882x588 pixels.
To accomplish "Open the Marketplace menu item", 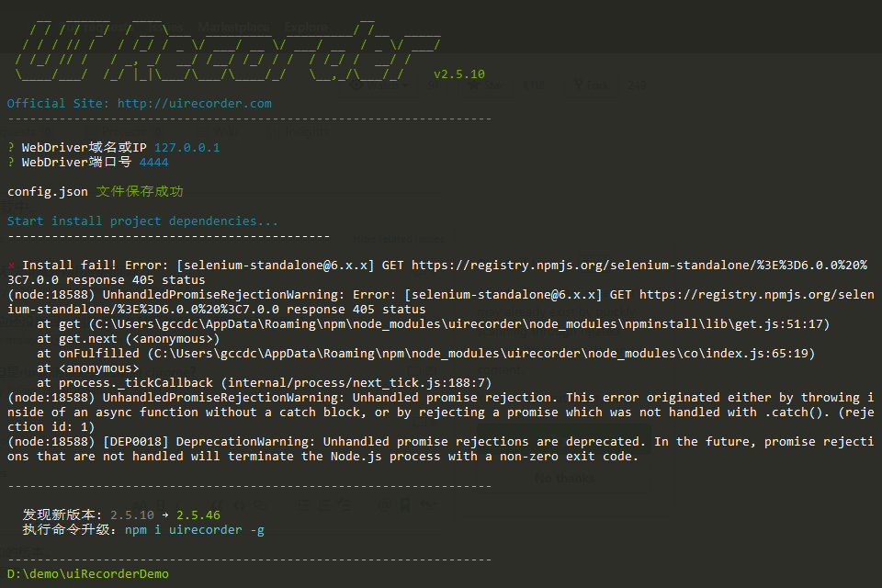I will click(233, 27).
